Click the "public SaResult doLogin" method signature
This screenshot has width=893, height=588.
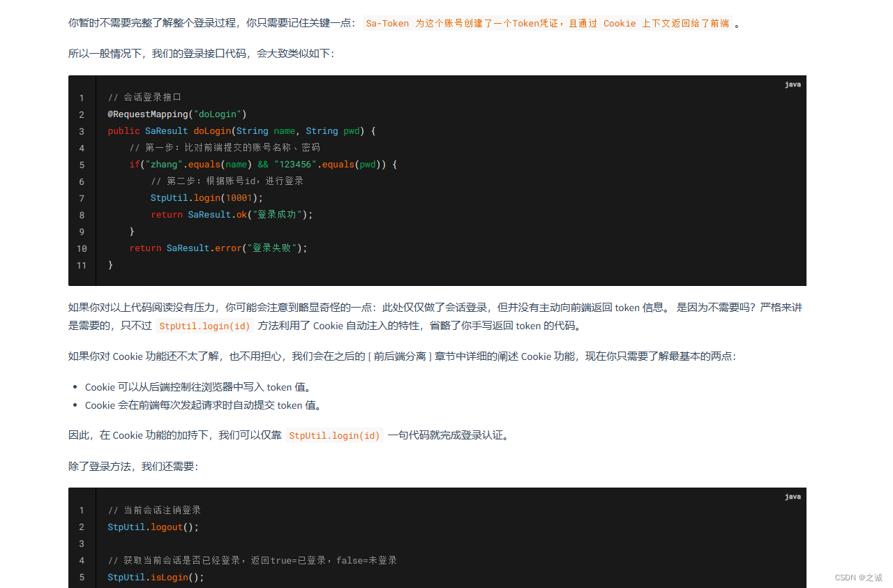[x=241, y=131]
